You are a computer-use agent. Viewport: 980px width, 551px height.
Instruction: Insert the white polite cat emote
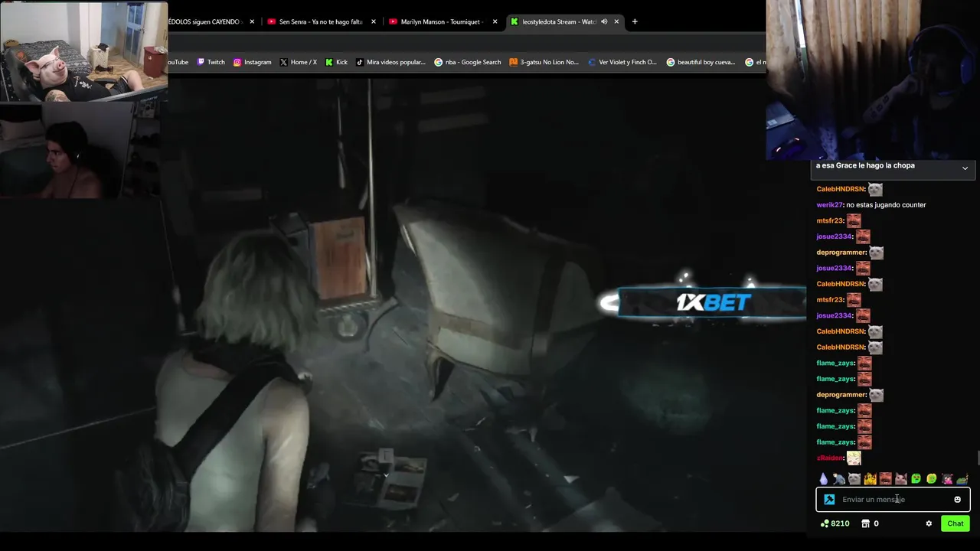[x=901, y=479]
